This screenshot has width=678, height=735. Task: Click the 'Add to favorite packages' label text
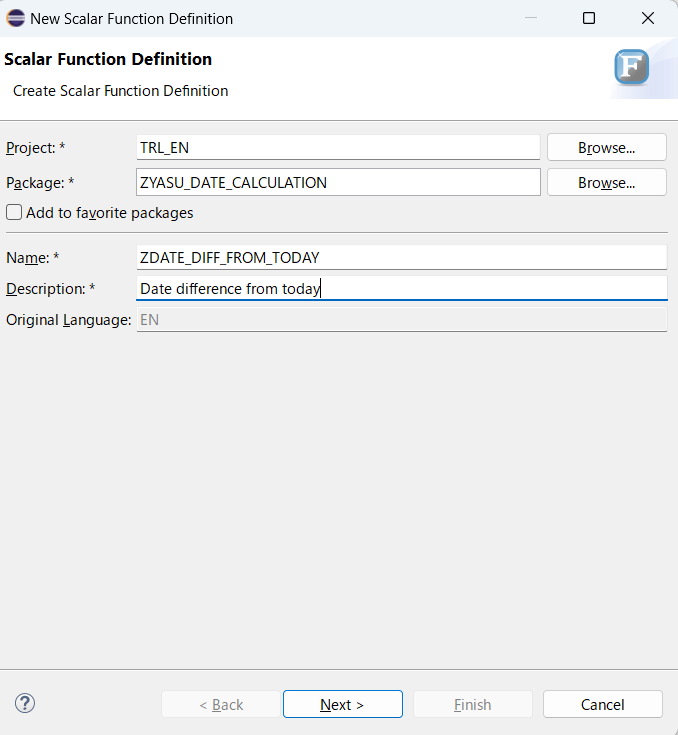(x=110, y=213)
